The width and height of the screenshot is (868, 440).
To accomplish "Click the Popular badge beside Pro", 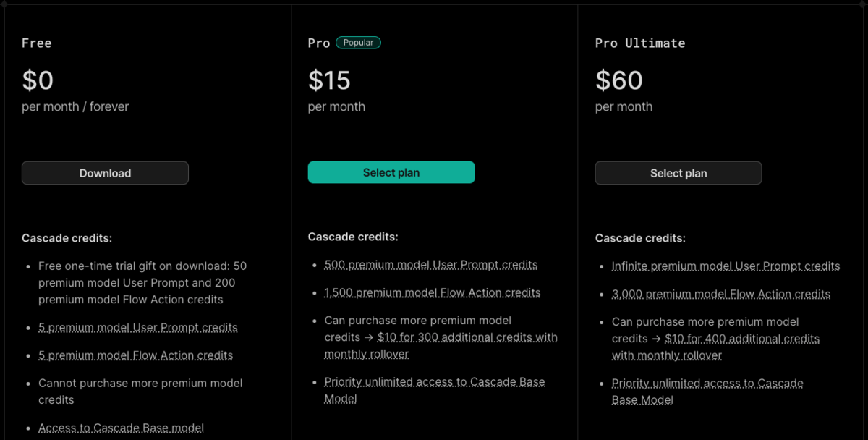I will point(358,43).
